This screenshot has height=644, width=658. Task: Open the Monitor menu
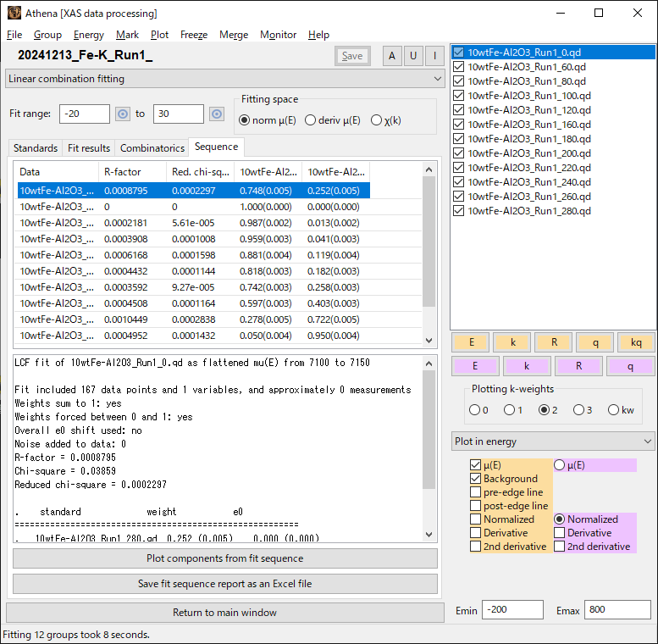(279, 35)
